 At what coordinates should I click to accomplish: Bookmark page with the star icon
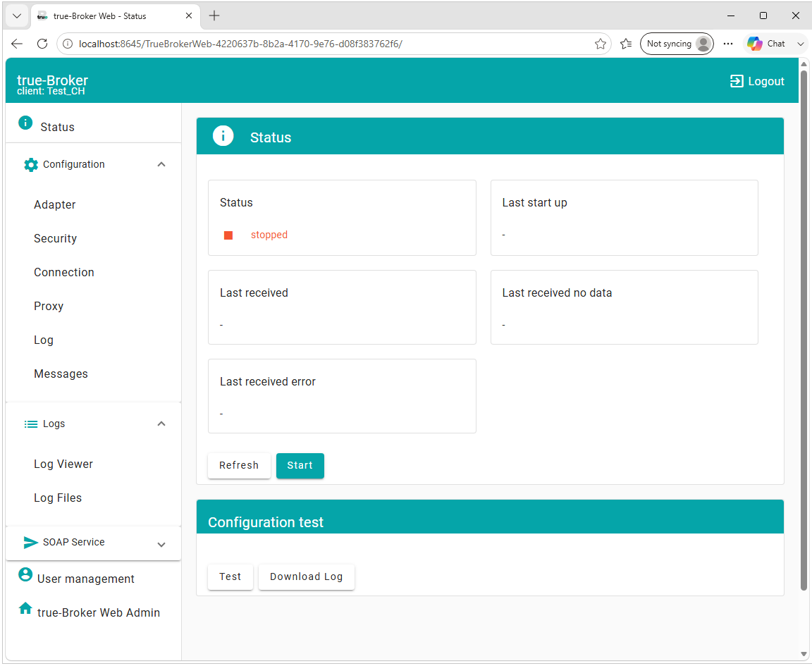click(601, 44)
